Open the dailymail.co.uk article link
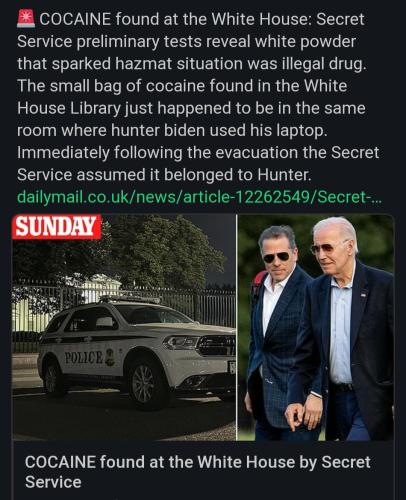406x500 pixels. [x=200, y=197]
